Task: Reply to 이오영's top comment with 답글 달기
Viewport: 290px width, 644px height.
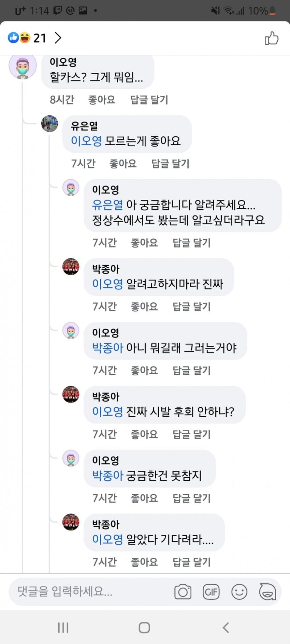Action: tap(149, 100)
